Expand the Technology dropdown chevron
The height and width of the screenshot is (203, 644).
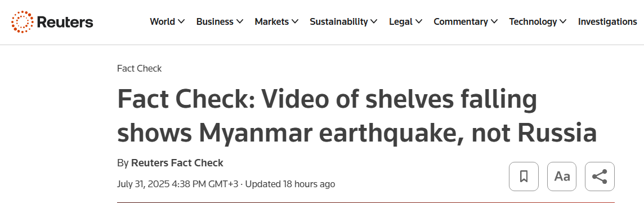click(563, 22)
